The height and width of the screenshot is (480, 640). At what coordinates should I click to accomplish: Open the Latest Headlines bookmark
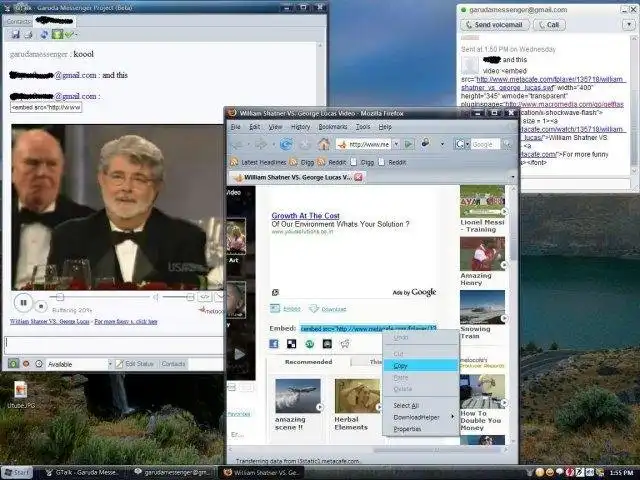[258, 162]
